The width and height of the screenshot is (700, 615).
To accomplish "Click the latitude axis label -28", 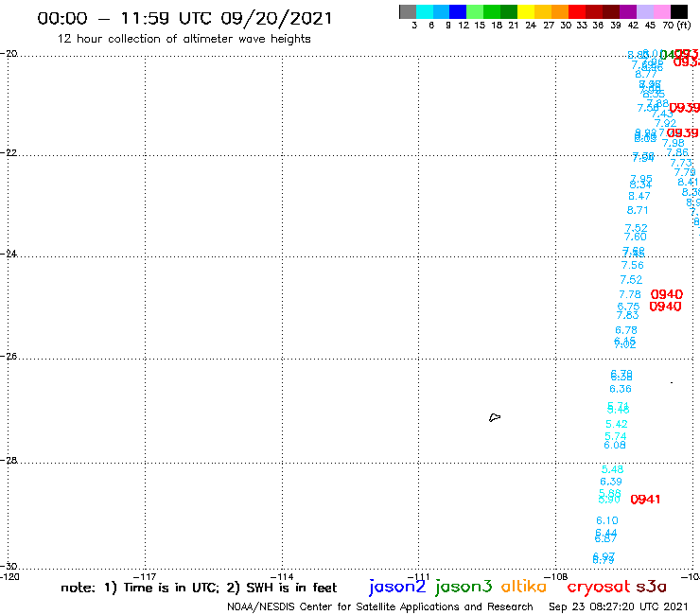I will 9,460.
